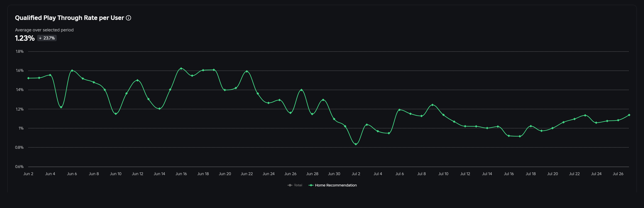Select the Jun 2 first data point
Image resolution: width=644 pixels, height=208 pixels.
(28, 78)
